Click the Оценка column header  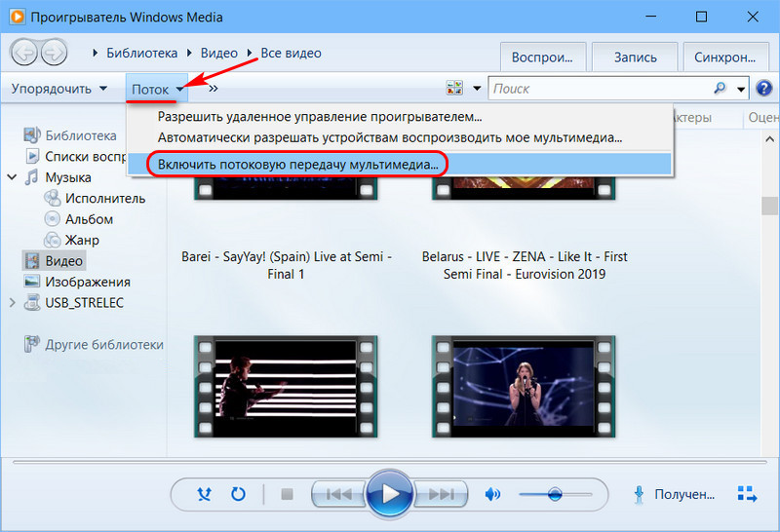[762, 118]
